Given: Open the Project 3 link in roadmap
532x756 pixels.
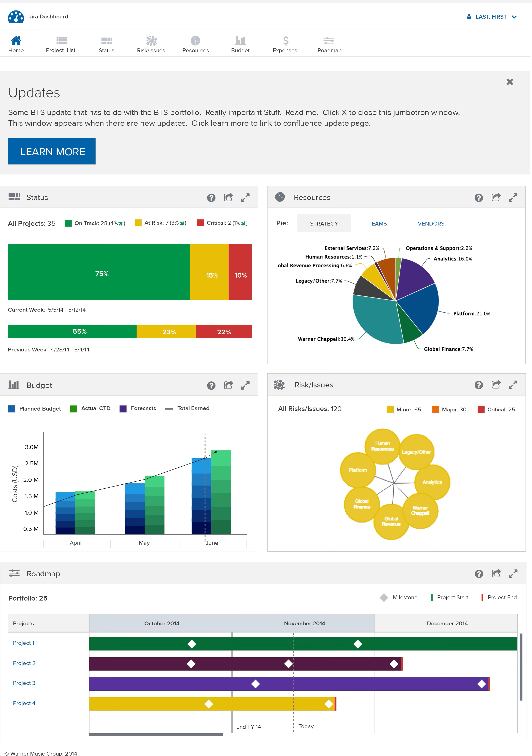Looking at the screenshot, I should [24, 683].
